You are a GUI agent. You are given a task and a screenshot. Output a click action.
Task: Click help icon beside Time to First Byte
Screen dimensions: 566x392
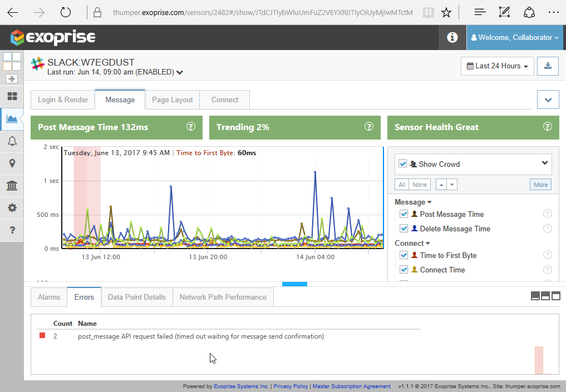tap(547, 255)
